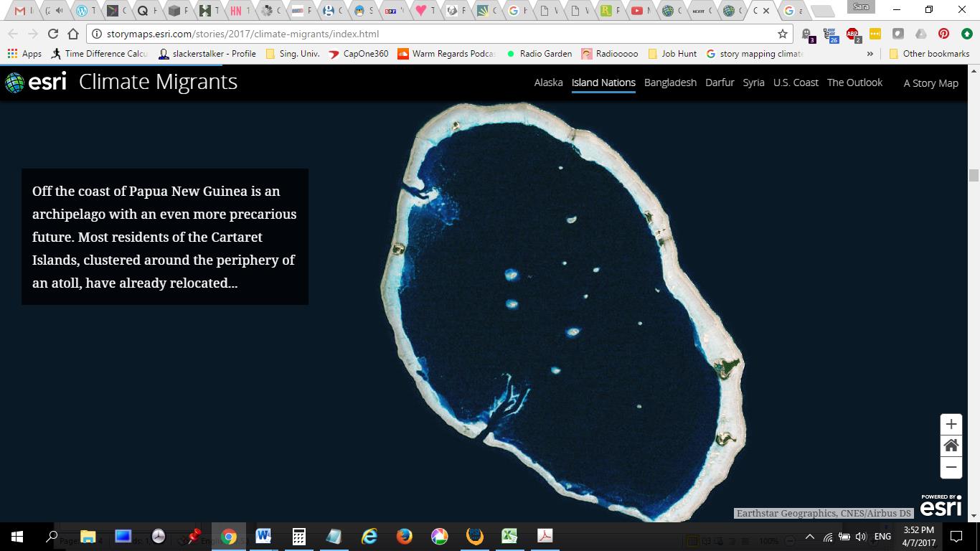Viewport: 980px width, 551px height.
Task: Bookmark this page with the star
Action: tap(783, 34)
